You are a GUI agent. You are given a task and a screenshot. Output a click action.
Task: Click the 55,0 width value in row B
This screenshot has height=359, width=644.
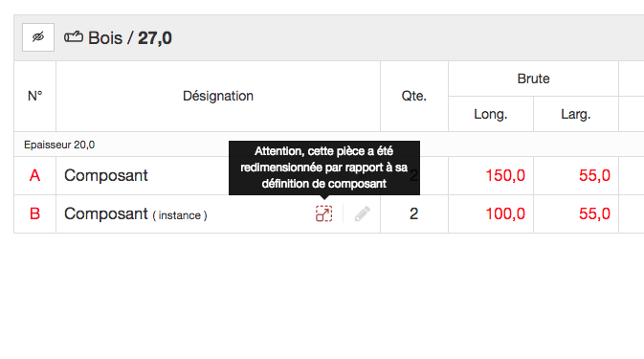coord(594,214)
